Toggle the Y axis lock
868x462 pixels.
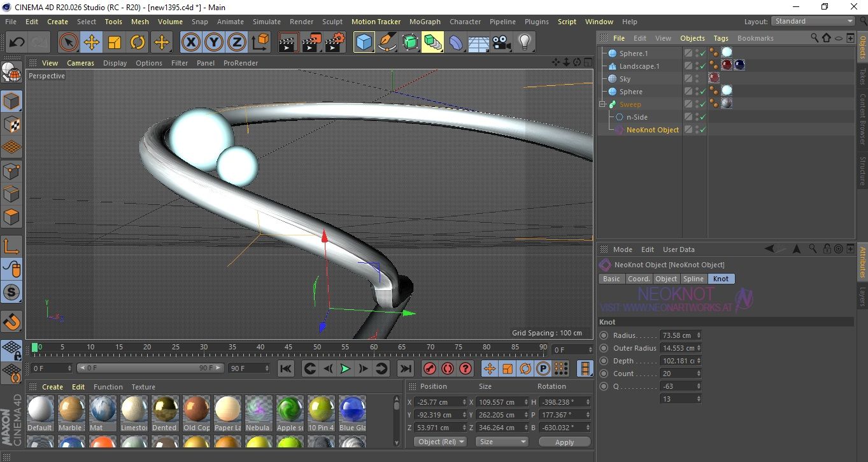[x=213, y=43]
